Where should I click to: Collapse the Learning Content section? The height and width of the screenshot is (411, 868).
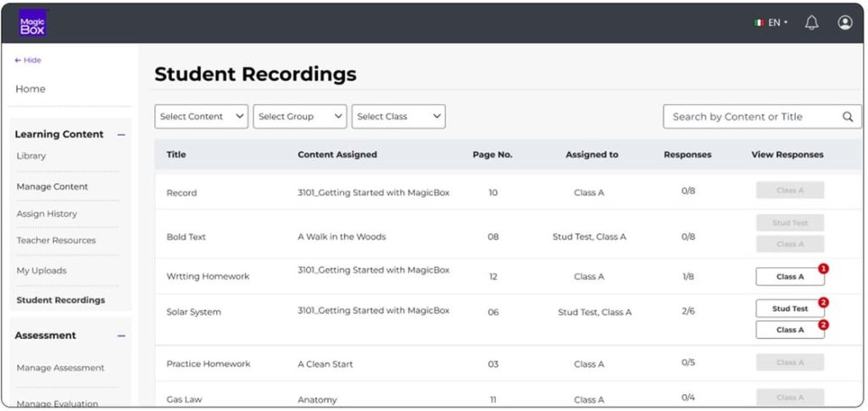click(x=121, y=135)
